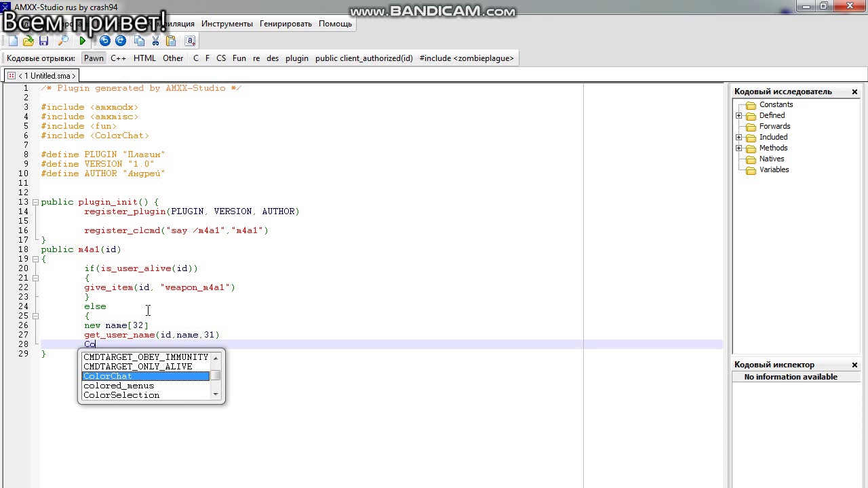
Task: Save the file with the floppy icon
Action: (43, 41)
